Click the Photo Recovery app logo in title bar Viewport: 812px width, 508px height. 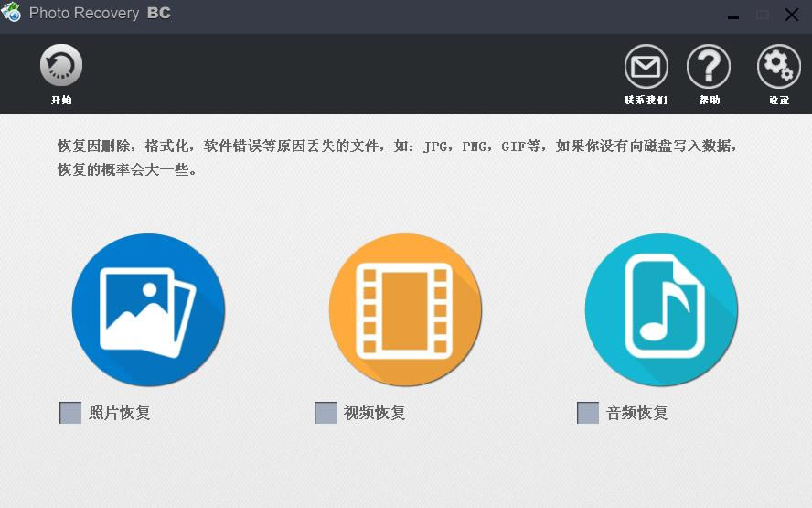click(11, 13)
